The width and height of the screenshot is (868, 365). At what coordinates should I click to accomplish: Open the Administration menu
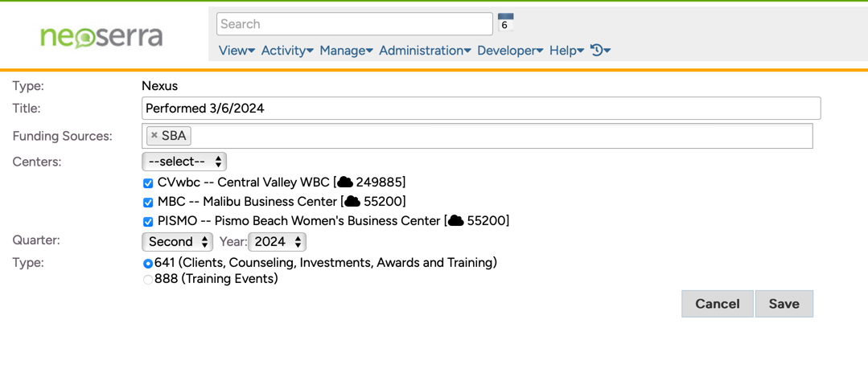tap(425, 51)
